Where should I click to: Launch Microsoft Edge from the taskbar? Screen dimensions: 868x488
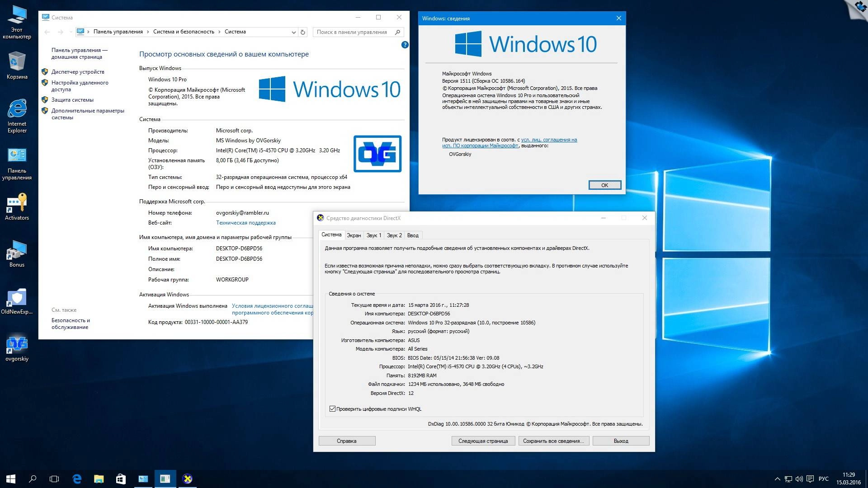(76, 479)
